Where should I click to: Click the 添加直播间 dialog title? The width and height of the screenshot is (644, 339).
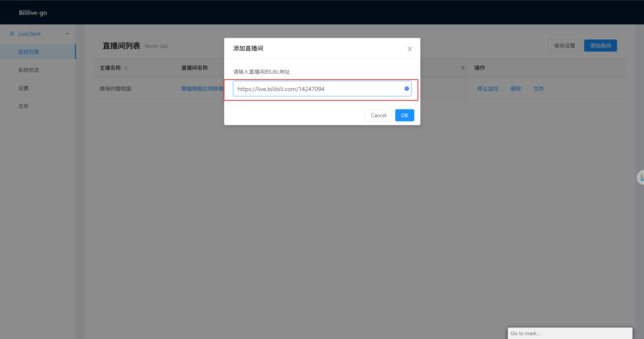pos(248,48)
